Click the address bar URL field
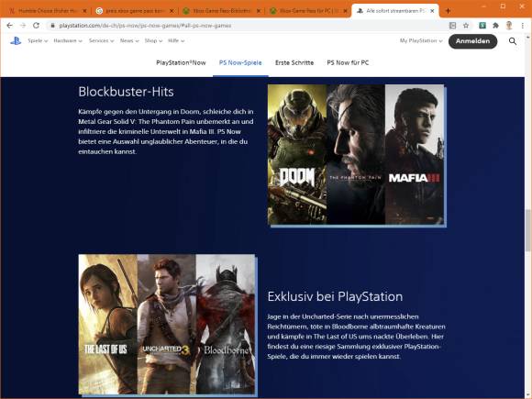The width and height of the screenshot is (532, 399). [248, 26]
